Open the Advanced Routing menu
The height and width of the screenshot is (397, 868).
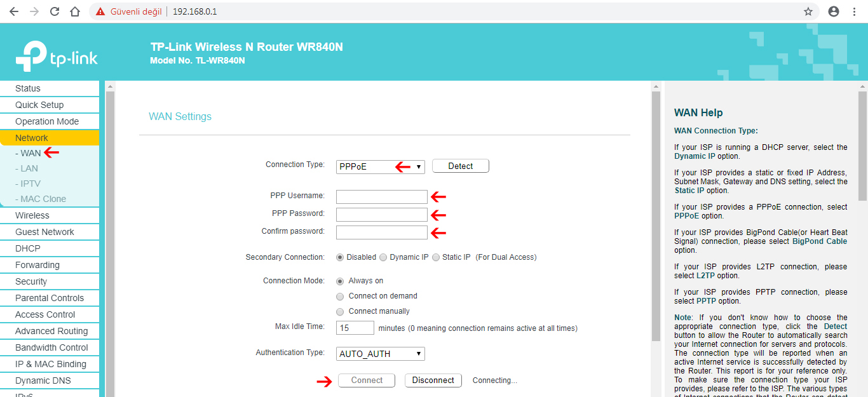pos(50,331)
